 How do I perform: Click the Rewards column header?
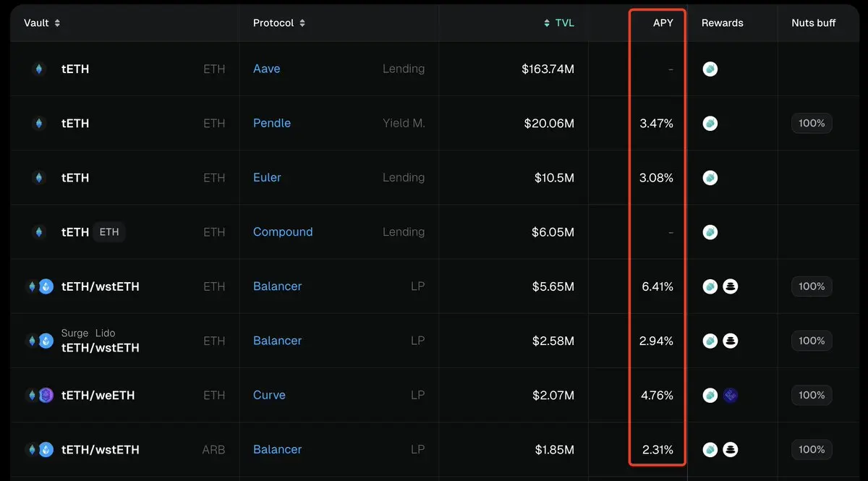[x=722, y=23]
